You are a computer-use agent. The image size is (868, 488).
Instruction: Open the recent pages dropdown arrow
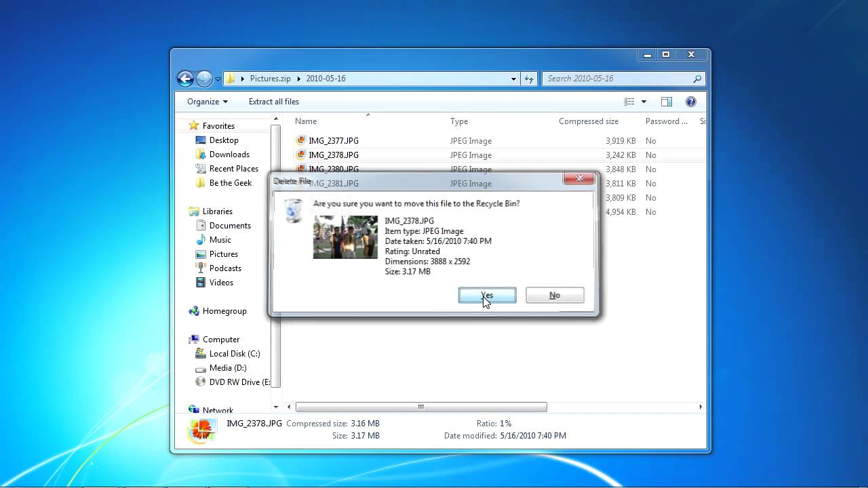218,79
